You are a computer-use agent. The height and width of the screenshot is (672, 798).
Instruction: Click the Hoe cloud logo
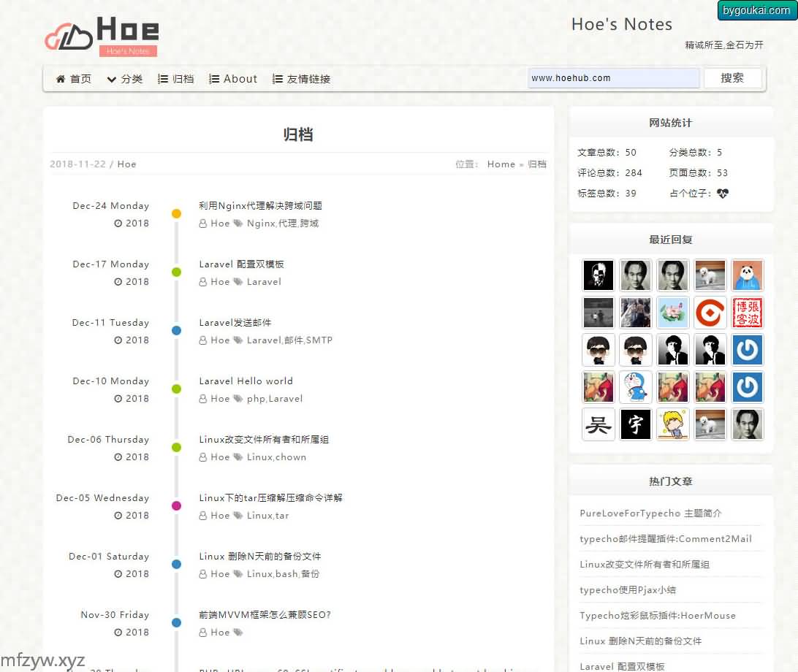[101, 35]
